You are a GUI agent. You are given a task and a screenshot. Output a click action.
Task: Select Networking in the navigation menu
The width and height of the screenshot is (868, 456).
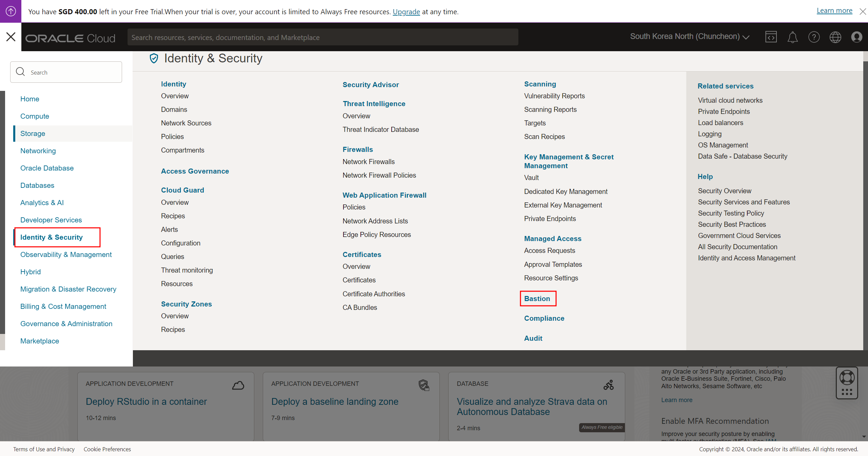tap(38, 151)
